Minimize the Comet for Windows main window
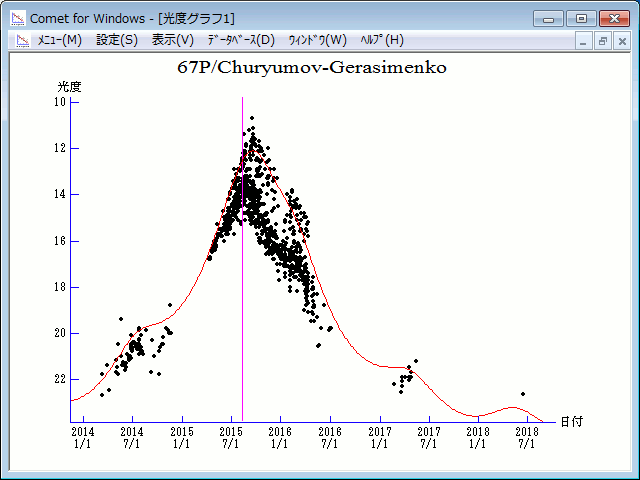Viewport: 640px width, 480px height. (x=548, y=19)
